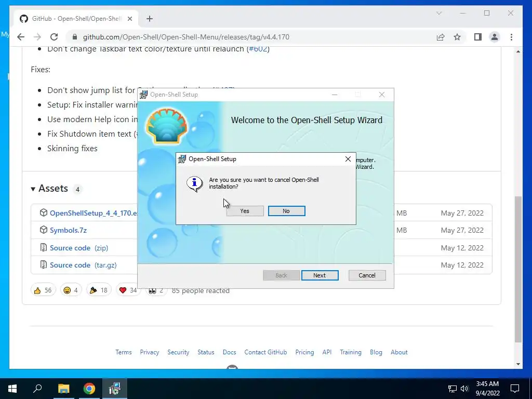Switch to Chrome in the taskbar
Viewport: 532px width, 399px height.
(x=89, y=389)
